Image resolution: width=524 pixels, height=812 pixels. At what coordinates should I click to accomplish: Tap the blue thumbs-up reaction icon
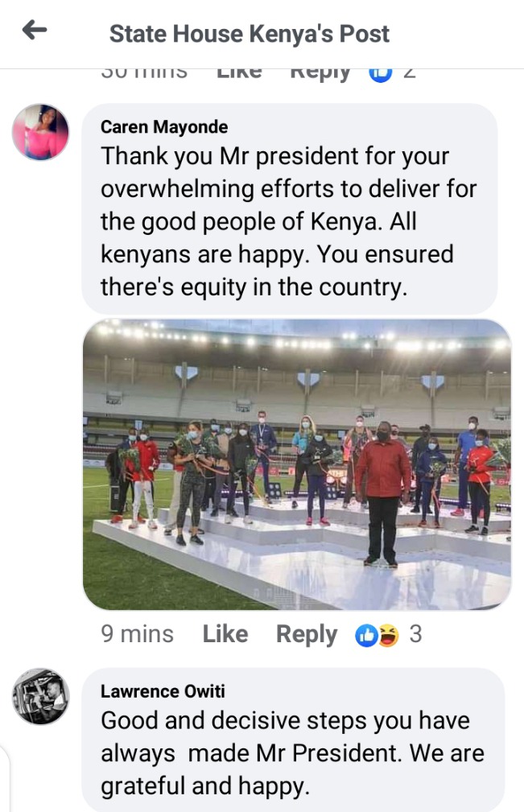point(366,636)
